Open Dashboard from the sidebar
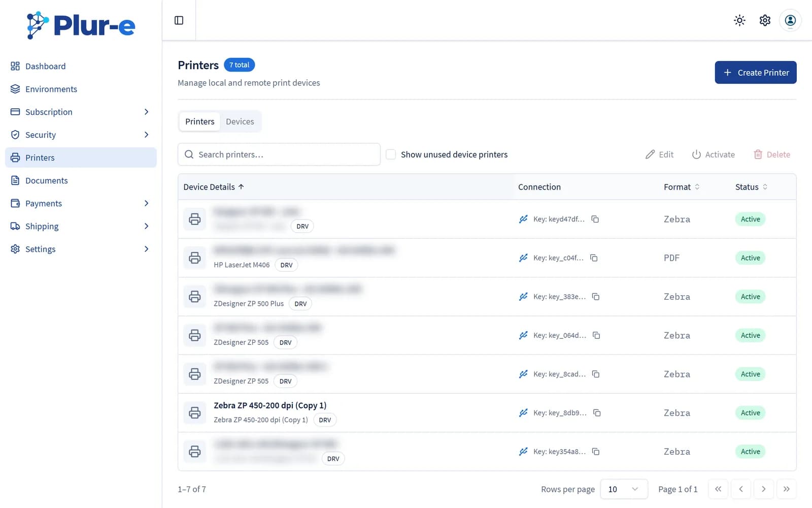 click(x=81, y=66)
